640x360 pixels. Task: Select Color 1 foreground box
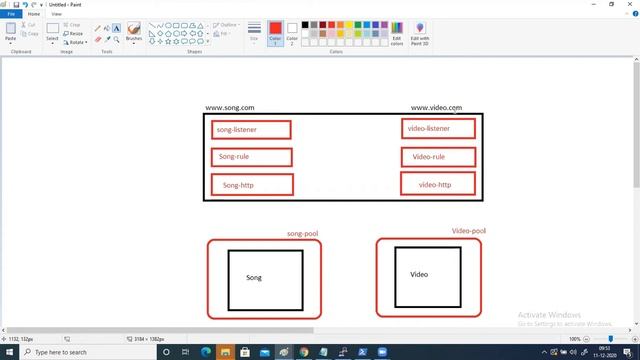(276, 33)
